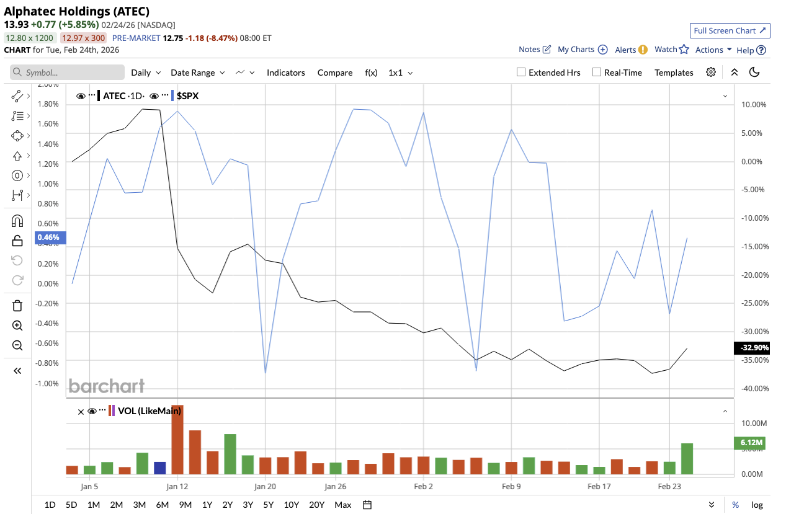The width and height of the screenshot is (804, 532).
Task: Open the chart type line-style dropdown
Action: pyautogui.click(x=246, y=73)
